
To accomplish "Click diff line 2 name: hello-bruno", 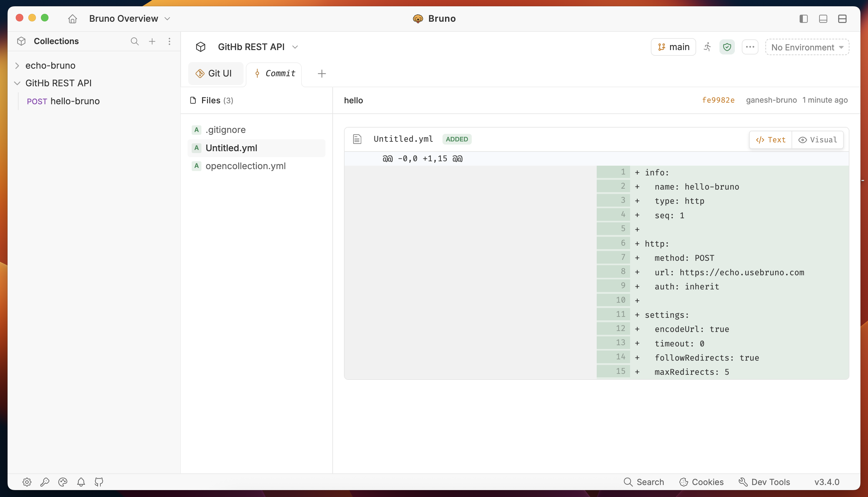I will click(722, 186).
